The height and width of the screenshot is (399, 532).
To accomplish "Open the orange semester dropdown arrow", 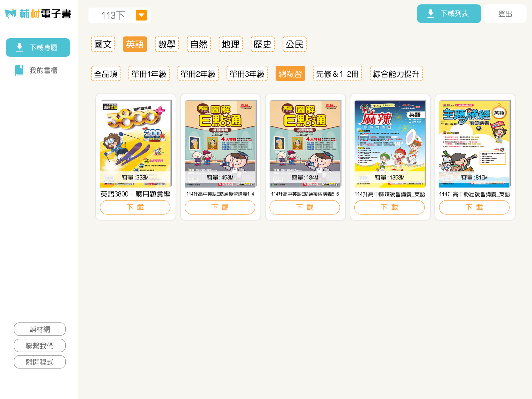I will (141, 15).
